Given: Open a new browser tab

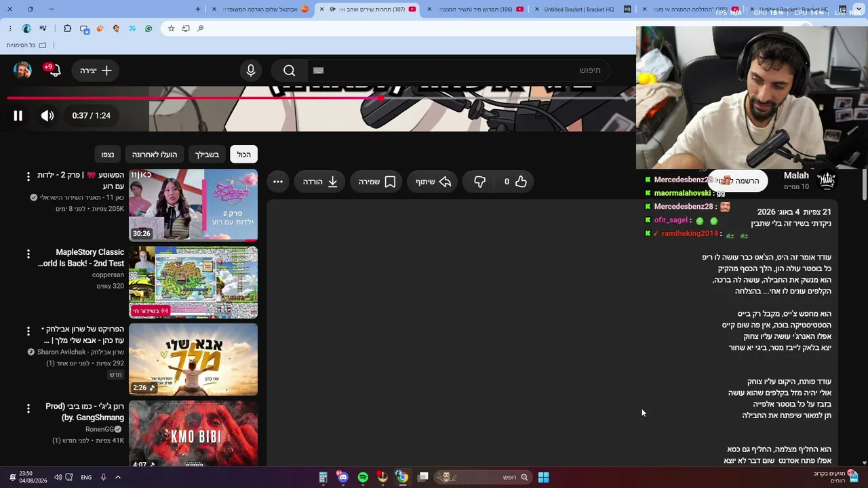Looking at the screenshot, I should pos(198,9).
